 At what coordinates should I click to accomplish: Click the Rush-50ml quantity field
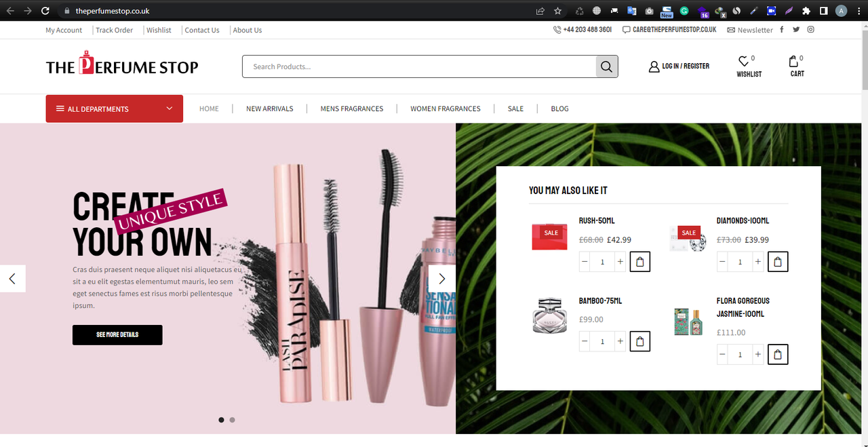tap(602, 262)
